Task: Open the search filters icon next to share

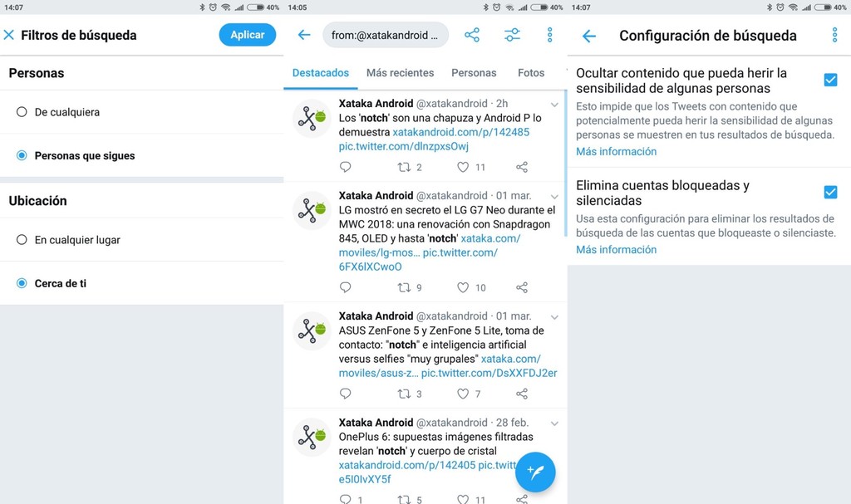Action: pyautogui.click(x=512, y=35)
